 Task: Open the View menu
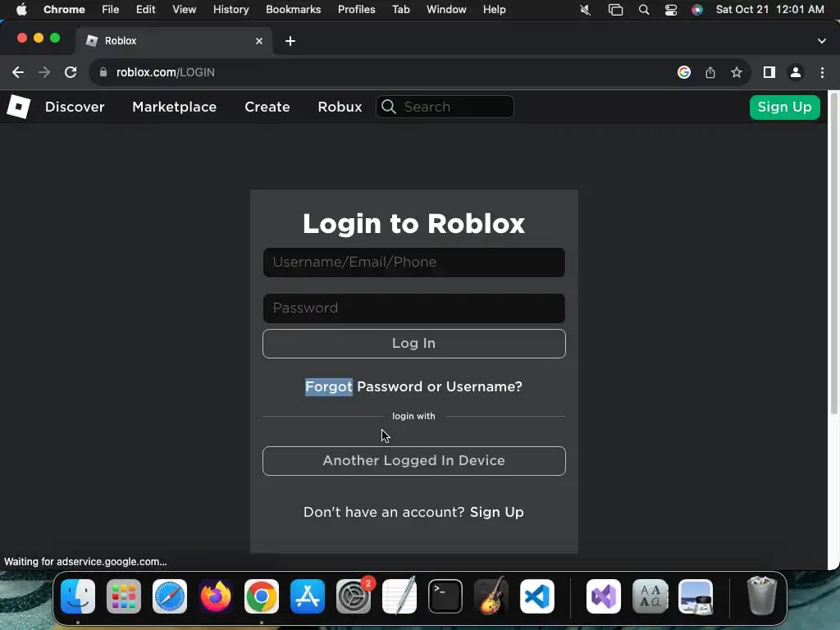185,10
